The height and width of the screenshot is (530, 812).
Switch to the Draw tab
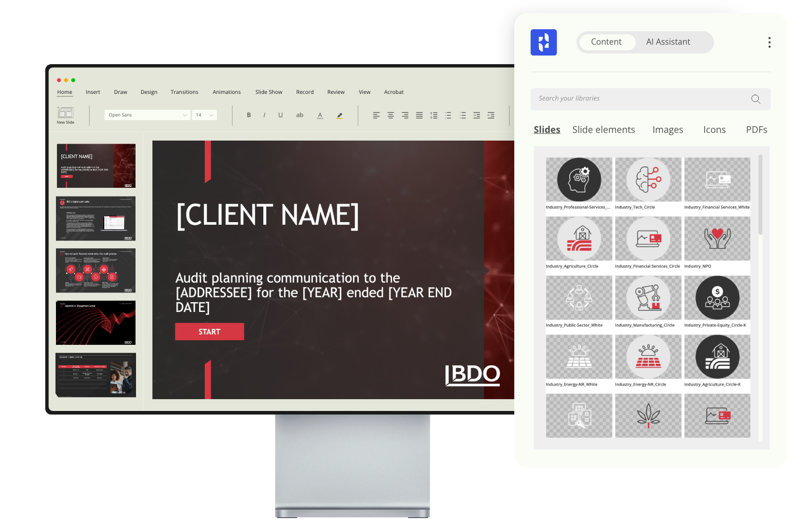point(121,92)
